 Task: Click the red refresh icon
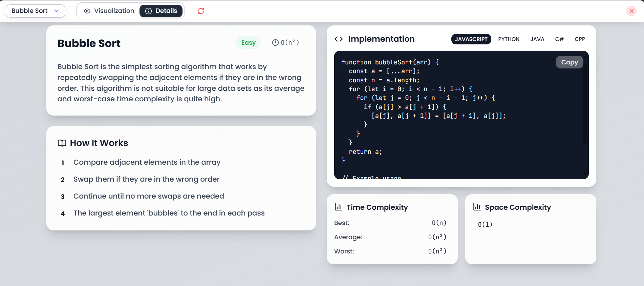click(201, 11)
